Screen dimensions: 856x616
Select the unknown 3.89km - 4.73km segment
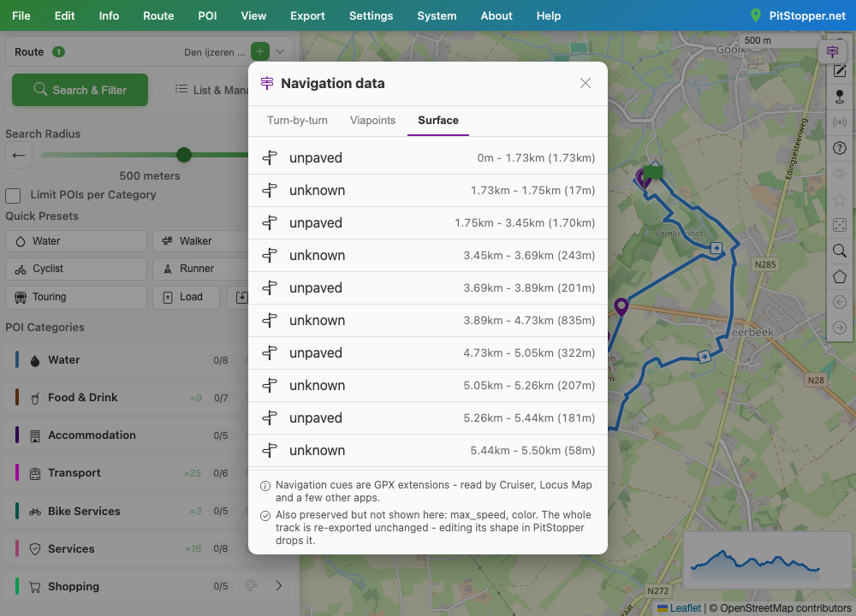pyautogui.click(x=428, y=320)
